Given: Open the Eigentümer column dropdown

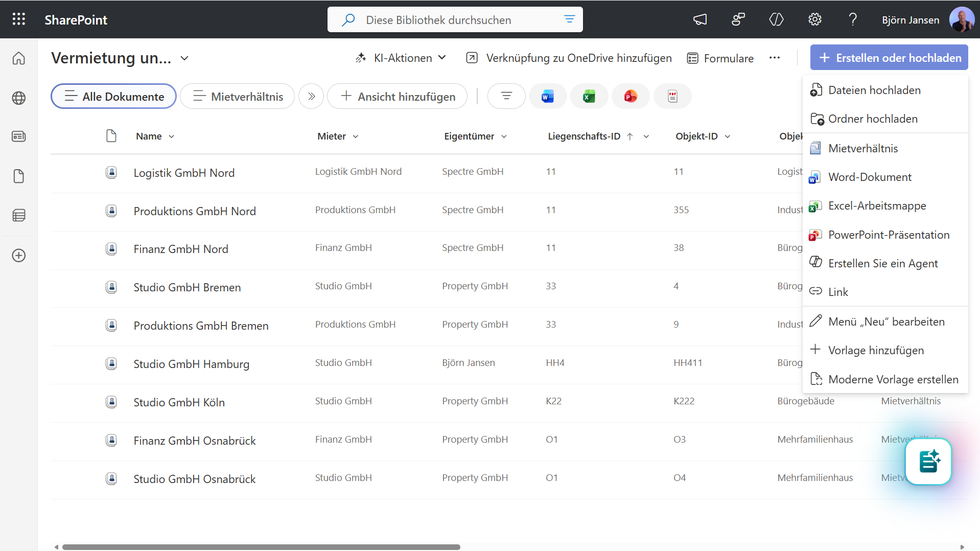Looking at the screenshot, I should 504,136.
